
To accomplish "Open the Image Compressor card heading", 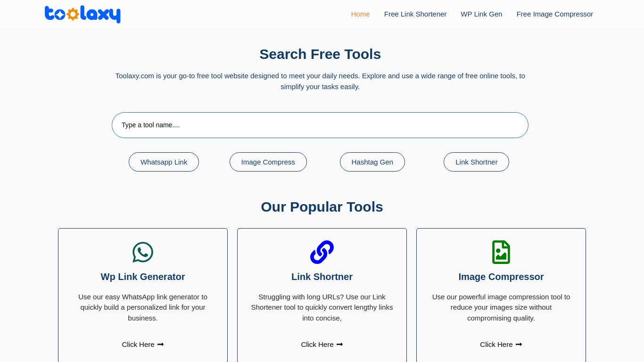I will (501, 277).
